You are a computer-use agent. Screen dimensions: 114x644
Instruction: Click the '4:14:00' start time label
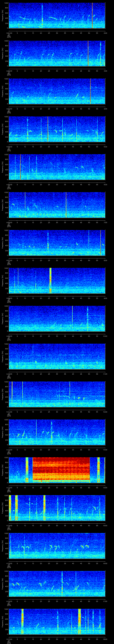click(x=9, y=525)
